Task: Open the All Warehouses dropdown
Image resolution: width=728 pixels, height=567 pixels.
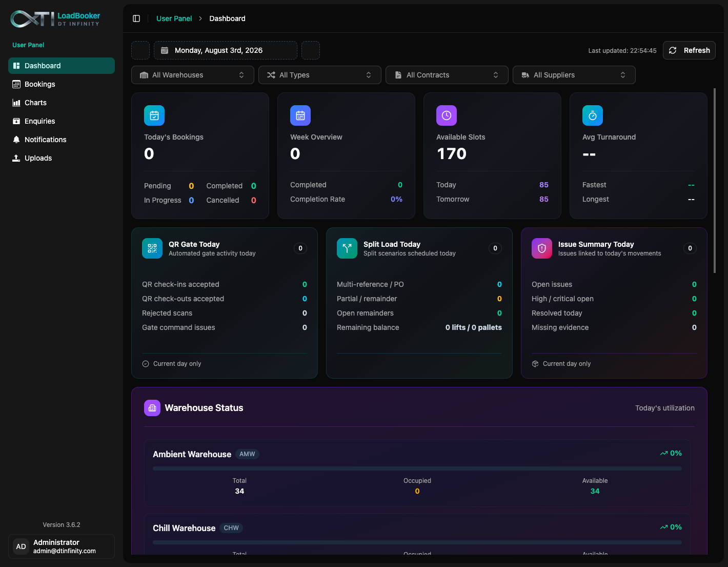Action: (x=193, y=75)
